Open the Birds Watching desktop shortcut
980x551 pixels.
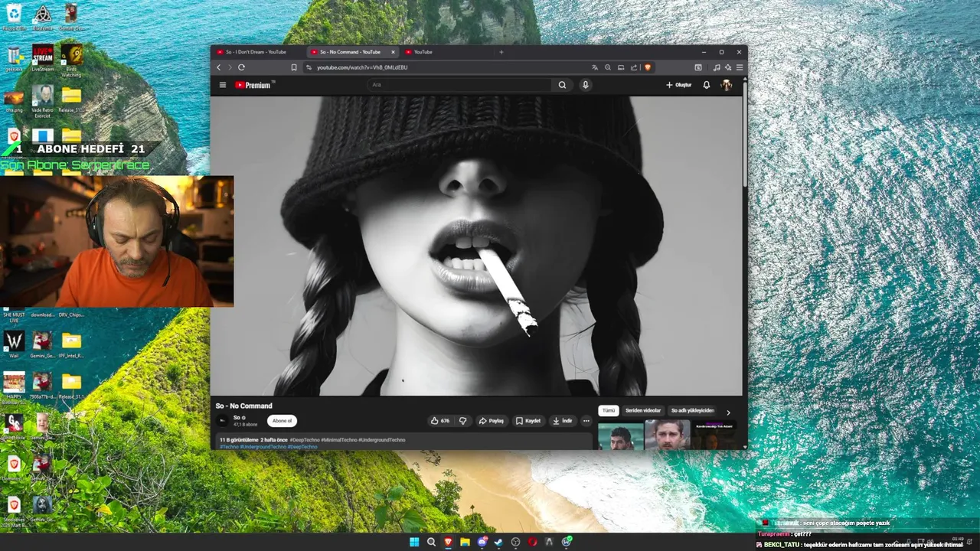click(71, 60)
